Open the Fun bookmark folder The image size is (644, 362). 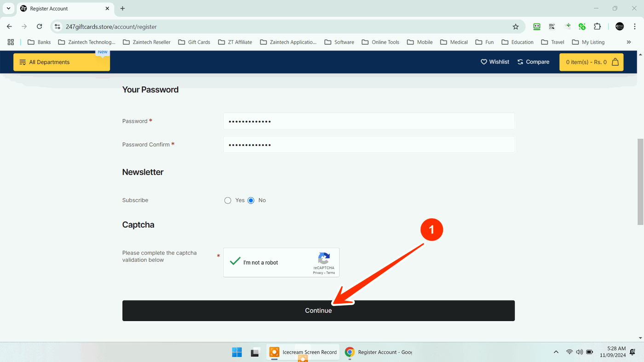tap(484, 42)
